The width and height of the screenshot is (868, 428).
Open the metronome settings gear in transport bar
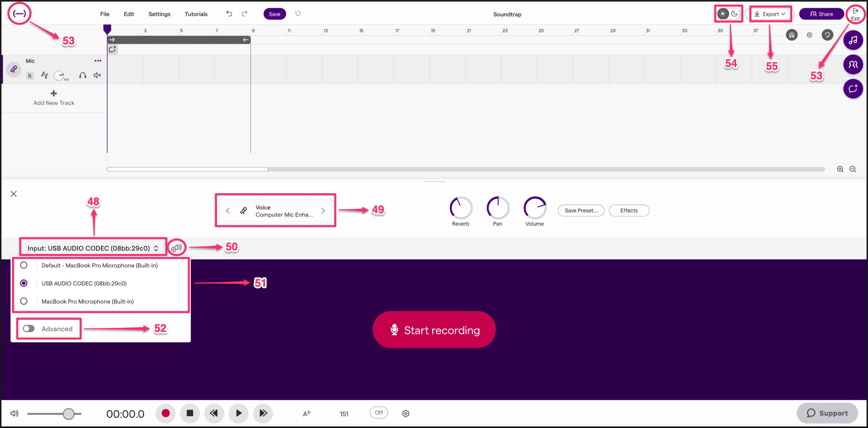[406, 413]
